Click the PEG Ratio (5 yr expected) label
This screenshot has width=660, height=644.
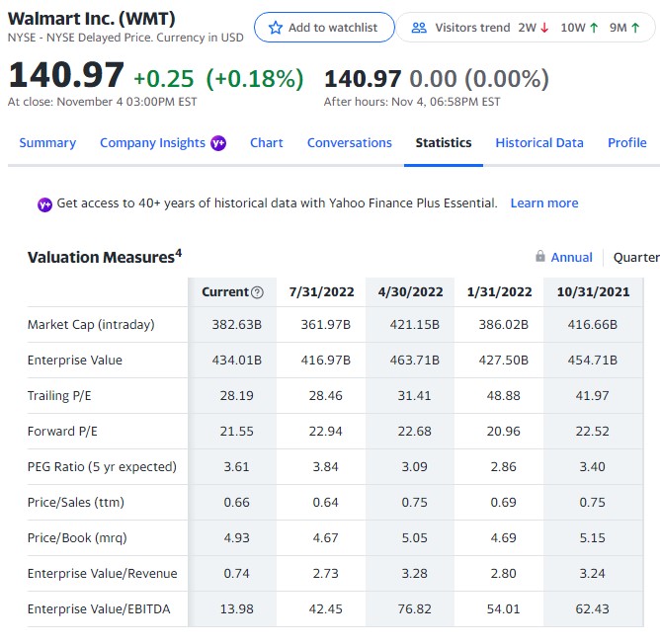click(x=102, y=467)
